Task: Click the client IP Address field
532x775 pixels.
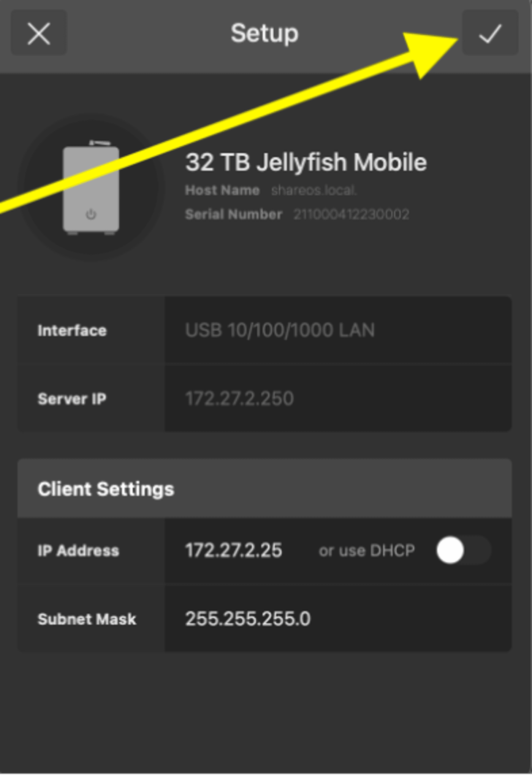Action: (x=233, y=550)
